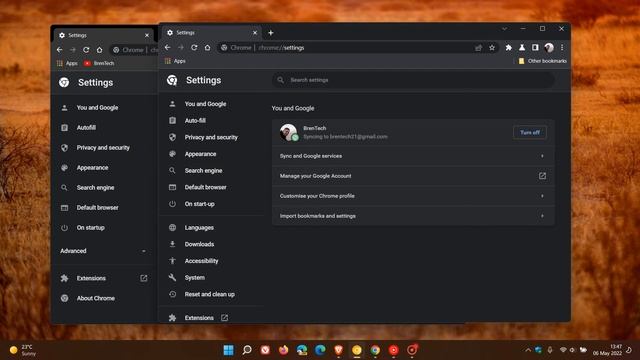Open Reset and clean up section
This screenshot has width=640, height=360.
(211, 294)
